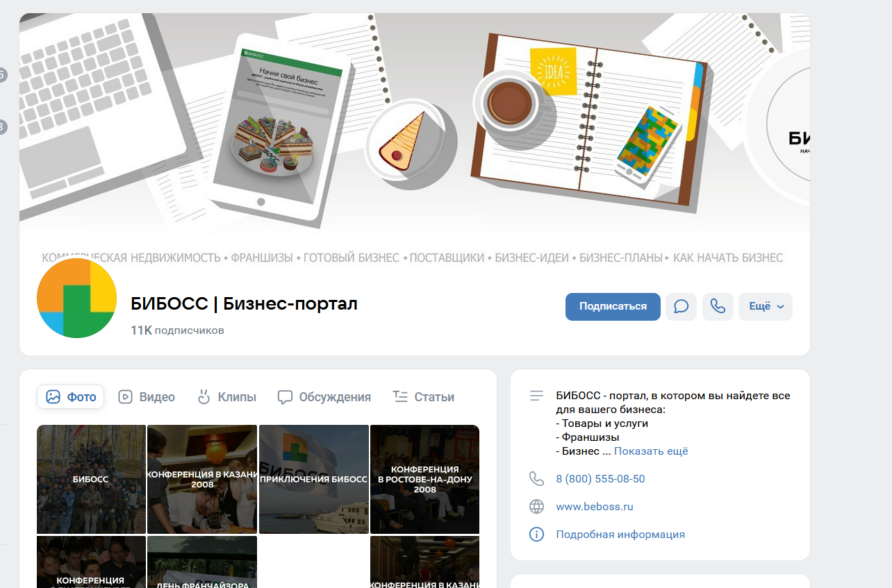Open the www.beboss.ru website link
The image size is (892, 588).
[x=595, y=507]
